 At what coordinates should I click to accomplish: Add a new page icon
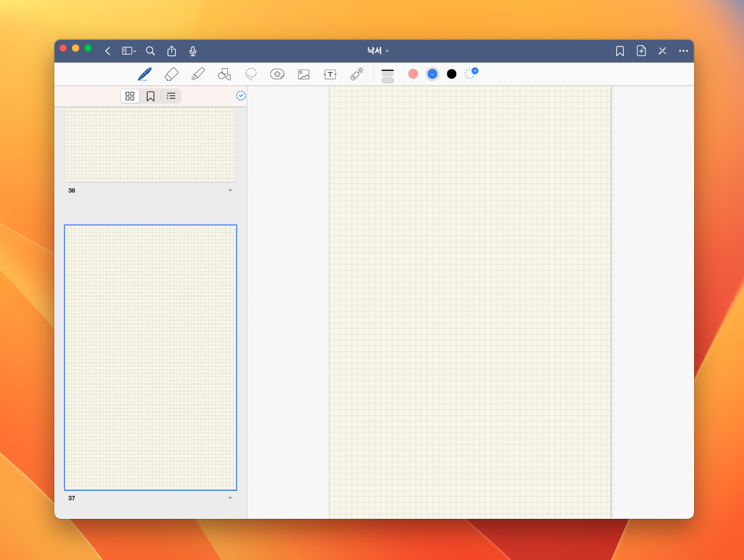(x=641, y=51)
